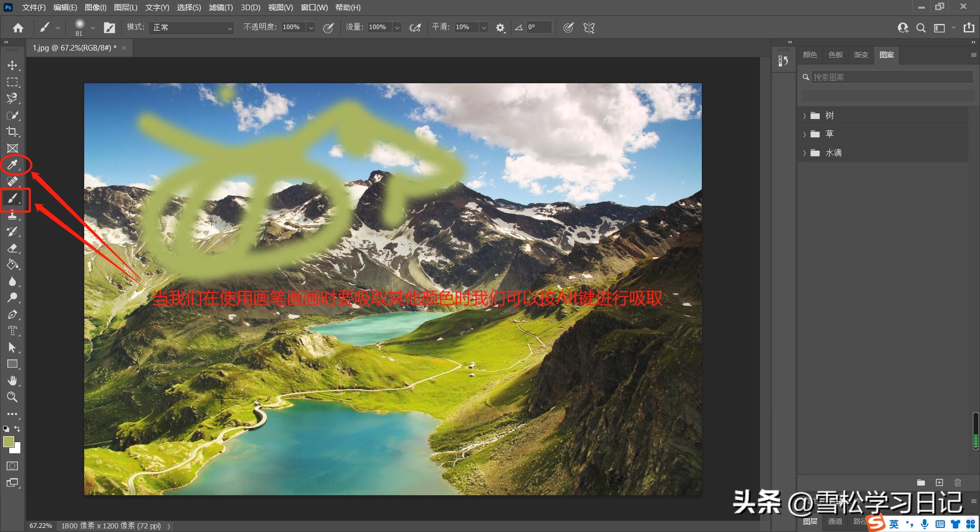Click the Home button in options bar

point(18,28)
